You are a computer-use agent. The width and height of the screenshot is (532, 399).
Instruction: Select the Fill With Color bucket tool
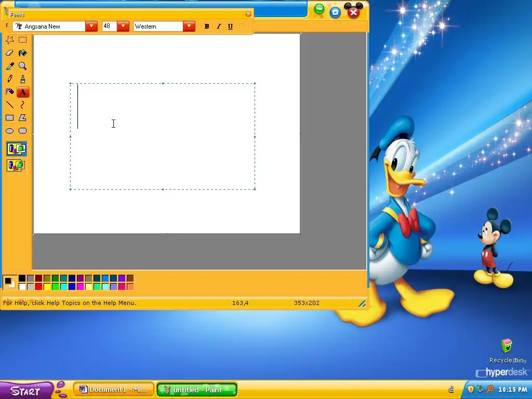(x=23, y=53)
